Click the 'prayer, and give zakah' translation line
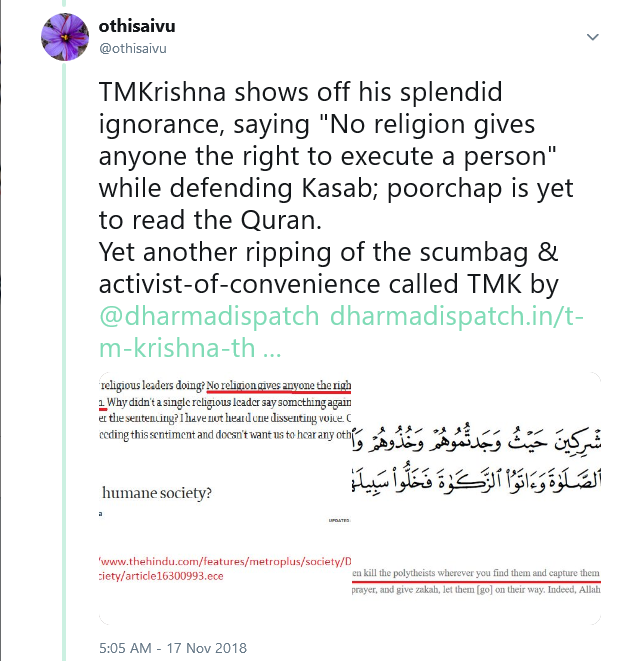 tap(476, 589)
